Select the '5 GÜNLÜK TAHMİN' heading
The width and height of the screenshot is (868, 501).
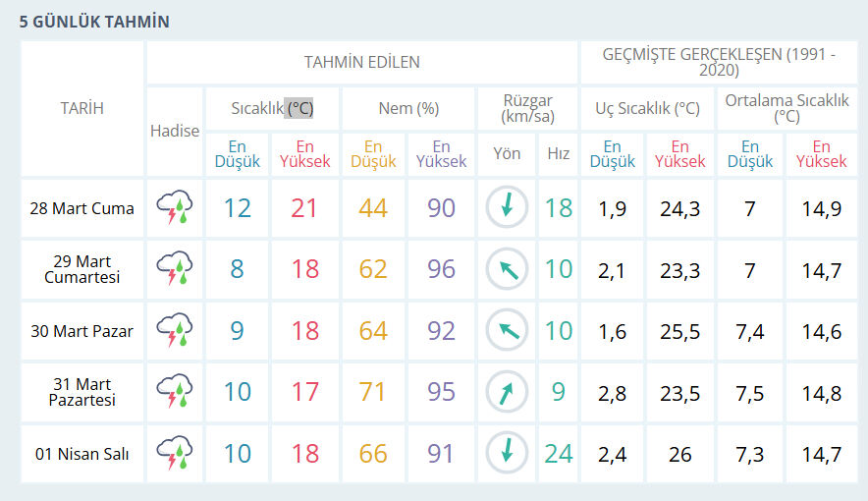click(x=94, y=23)
